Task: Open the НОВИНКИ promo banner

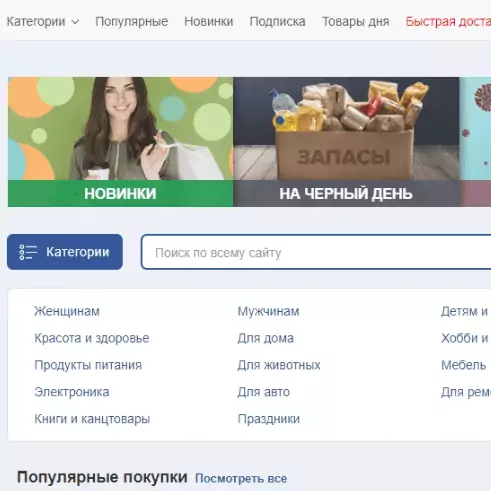Action: pyautogui.click(x=120, y=142)
